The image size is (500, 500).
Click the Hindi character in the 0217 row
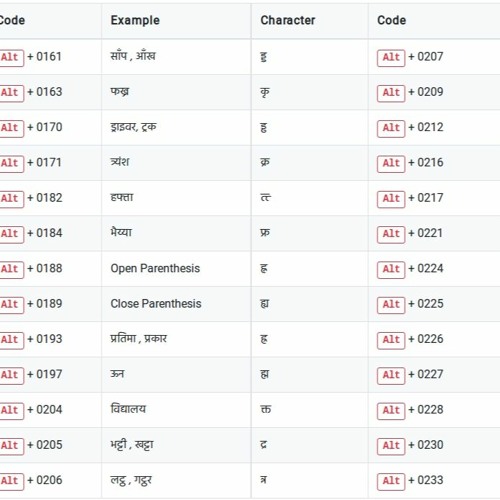coord(266,198)
